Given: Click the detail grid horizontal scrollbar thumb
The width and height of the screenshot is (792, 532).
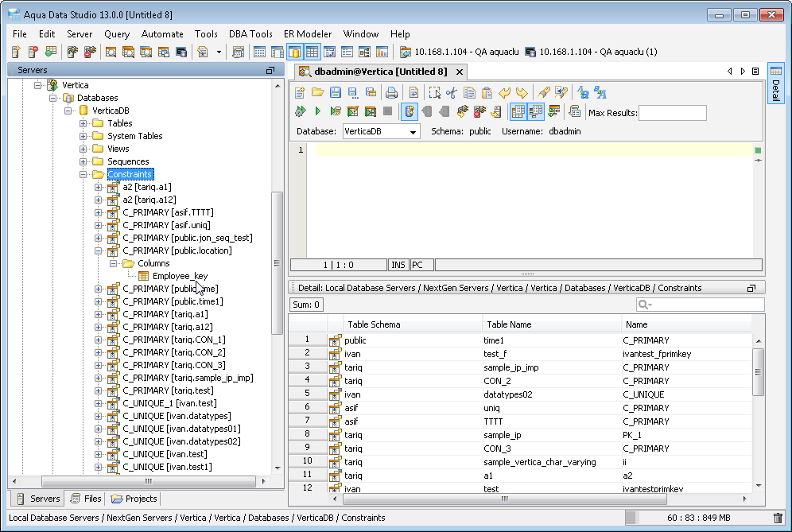Looking at the screenshot, I should [505, 499].
